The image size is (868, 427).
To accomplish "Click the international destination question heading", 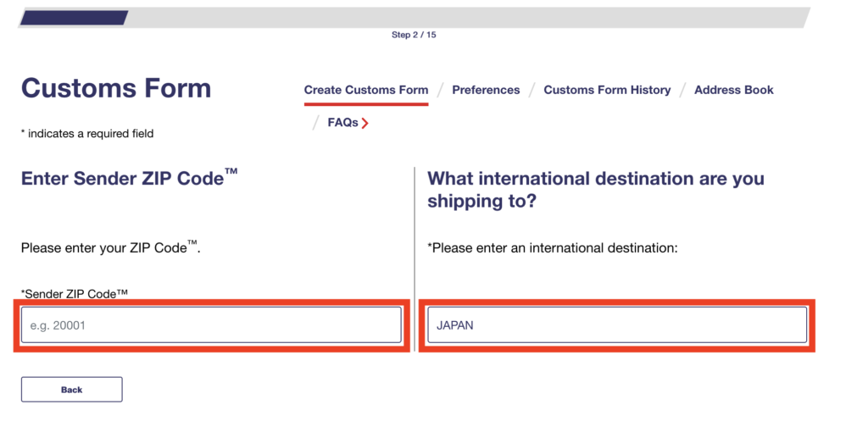I will click(595, 191).
